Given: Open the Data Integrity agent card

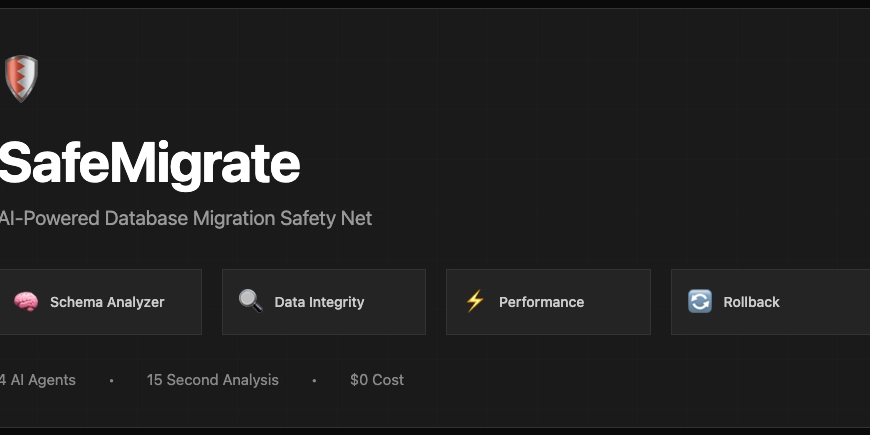Looking at the screenshot, I should tap(324, 301).
